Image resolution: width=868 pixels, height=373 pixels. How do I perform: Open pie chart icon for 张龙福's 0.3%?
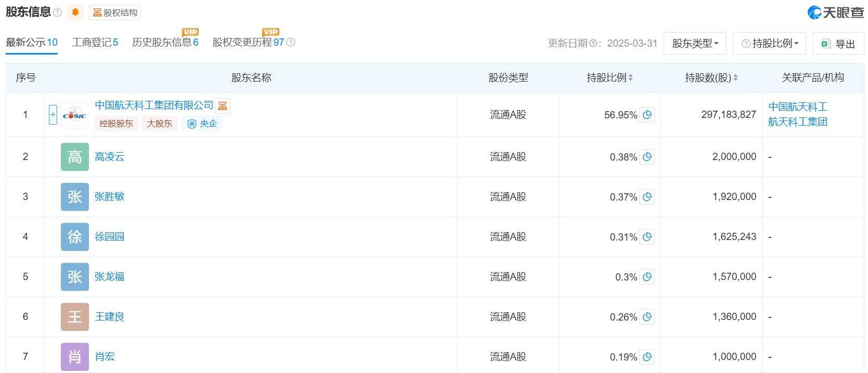[x=647, y=277]
